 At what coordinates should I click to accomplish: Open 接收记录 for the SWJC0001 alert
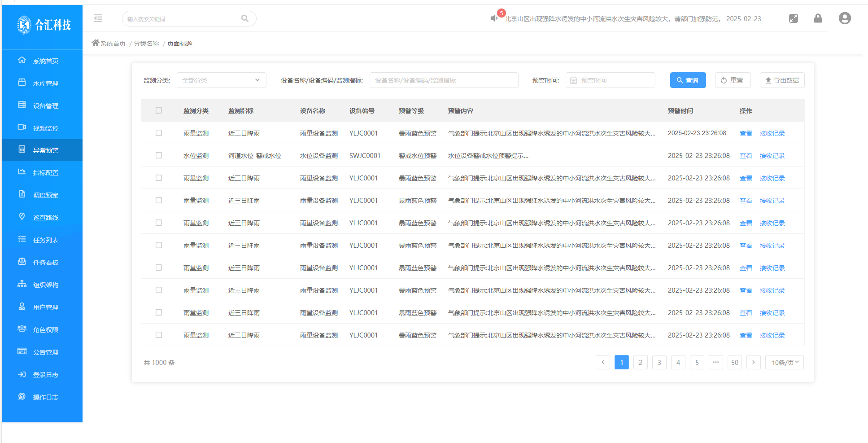772,155
